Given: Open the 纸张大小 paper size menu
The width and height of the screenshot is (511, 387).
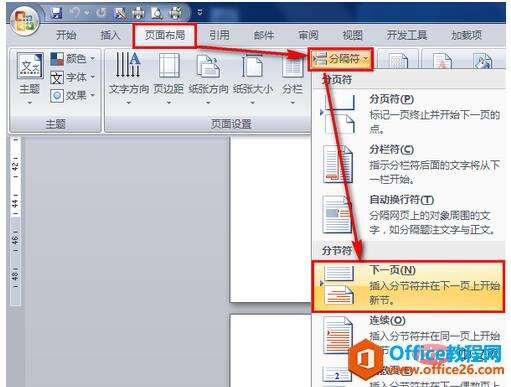Looking at the screenshot, I should (253, 78).
